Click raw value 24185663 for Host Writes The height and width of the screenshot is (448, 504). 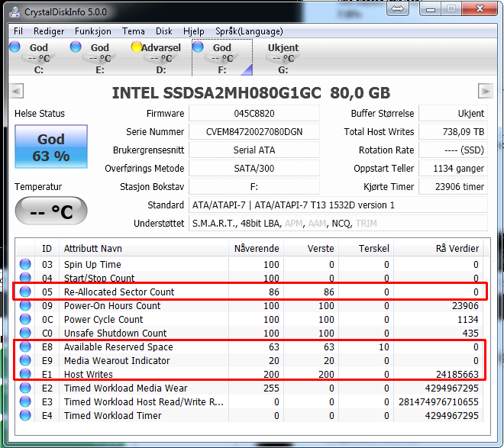(457, 374)
